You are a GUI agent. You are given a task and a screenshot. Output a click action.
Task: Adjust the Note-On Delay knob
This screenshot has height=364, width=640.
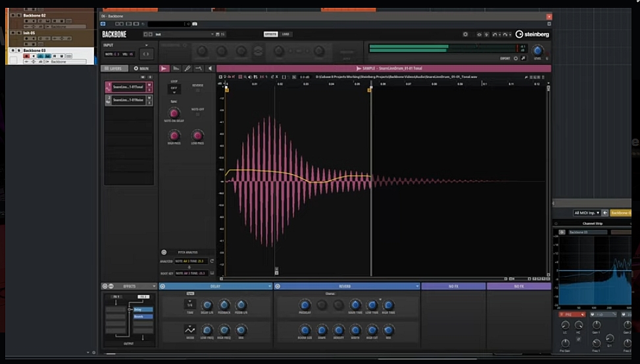click(174, 113)
